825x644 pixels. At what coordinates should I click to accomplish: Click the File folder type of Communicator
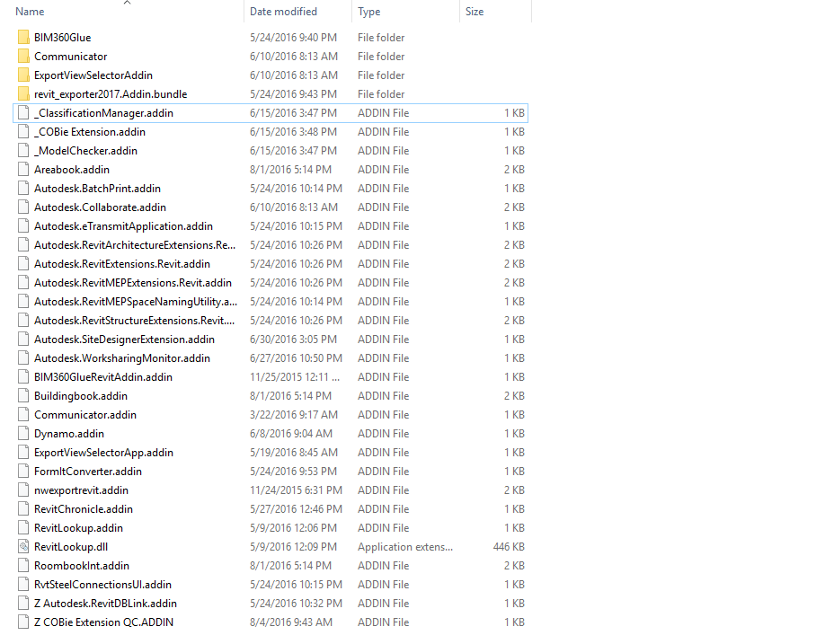(381, 57)
